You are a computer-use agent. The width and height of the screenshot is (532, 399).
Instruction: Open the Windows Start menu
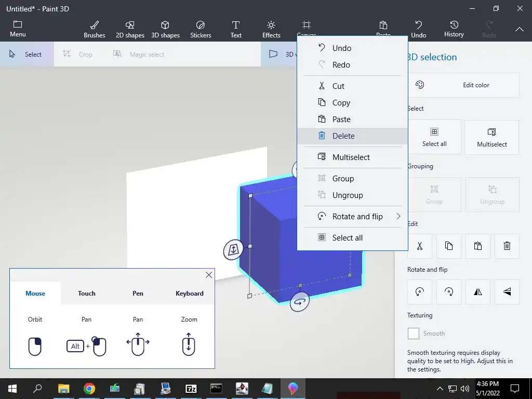click(x=12, y=389)
